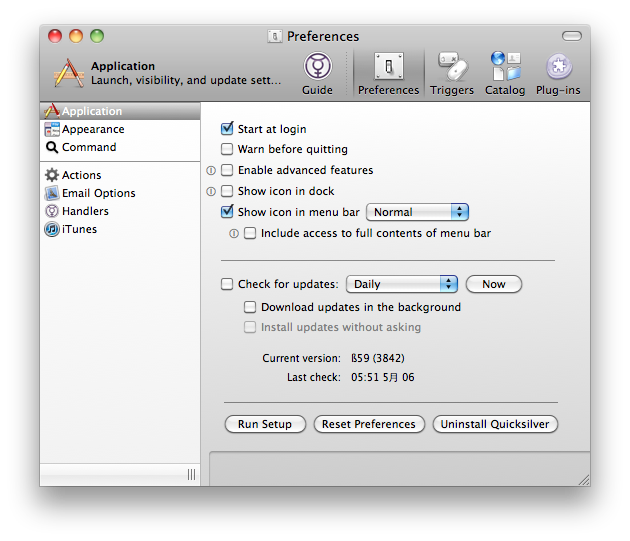Click the Install updates without asking checkbox
Viewport: 630px width, 541px height.
(x=250, y=327)
